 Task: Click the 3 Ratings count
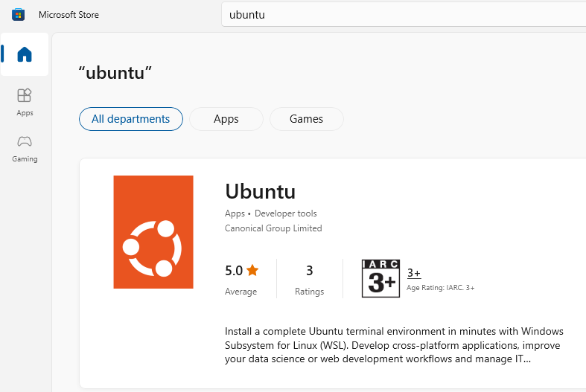tap(310, 280)
